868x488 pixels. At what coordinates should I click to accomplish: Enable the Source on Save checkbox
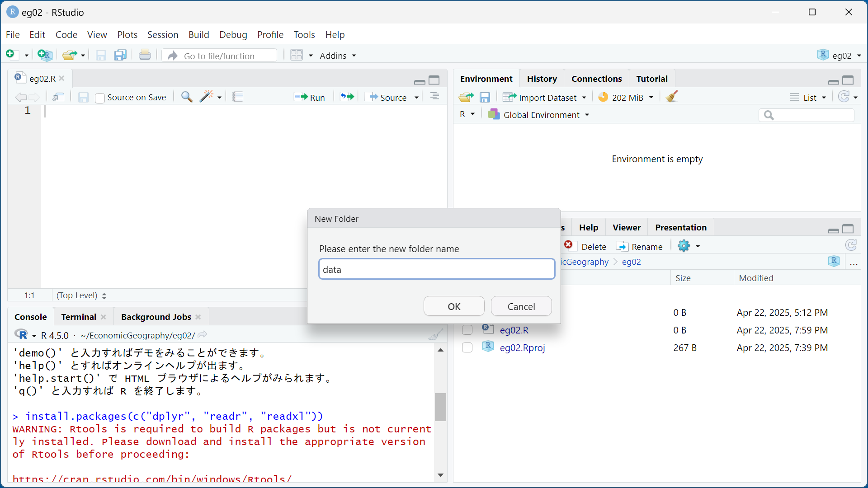[x=100, y=98]
